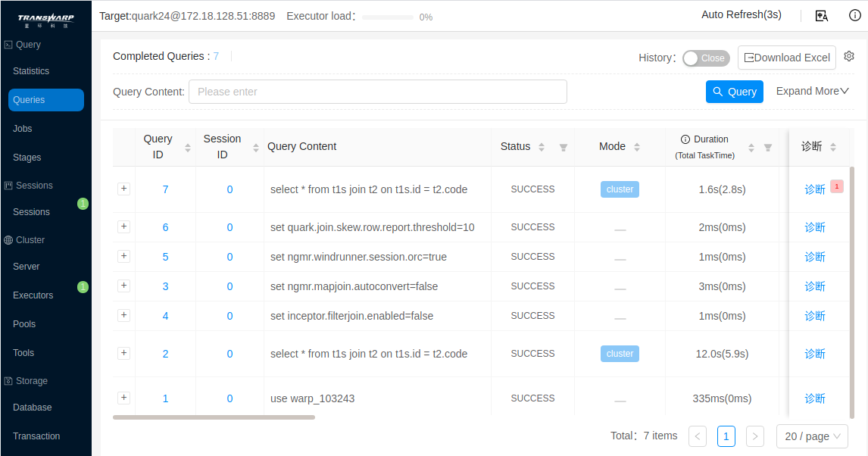
Task: Click the red badge on query 7 diagnosis
Action: pyautogui.click(x=837, y=186)
